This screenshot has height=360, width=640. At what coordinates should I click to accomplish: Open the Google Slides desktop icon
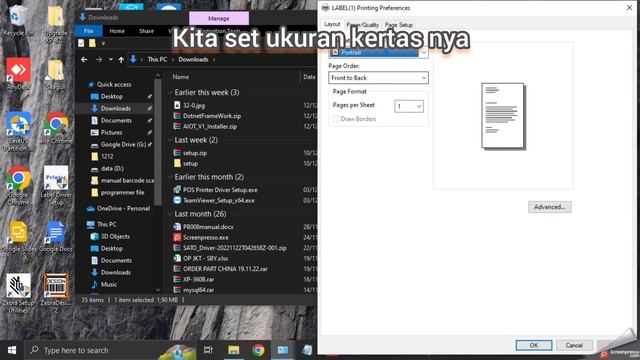(x=18, y=236)
